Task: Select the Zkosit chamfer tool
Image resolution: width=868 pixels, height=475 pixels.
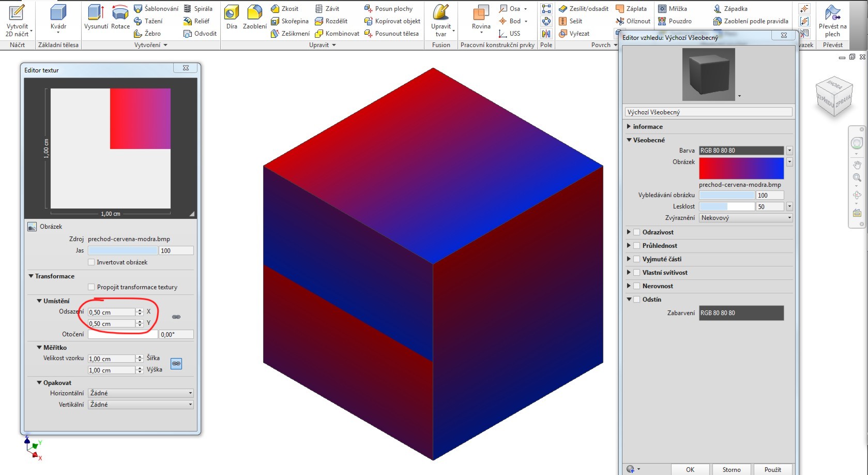Action: tap(285, 9)
